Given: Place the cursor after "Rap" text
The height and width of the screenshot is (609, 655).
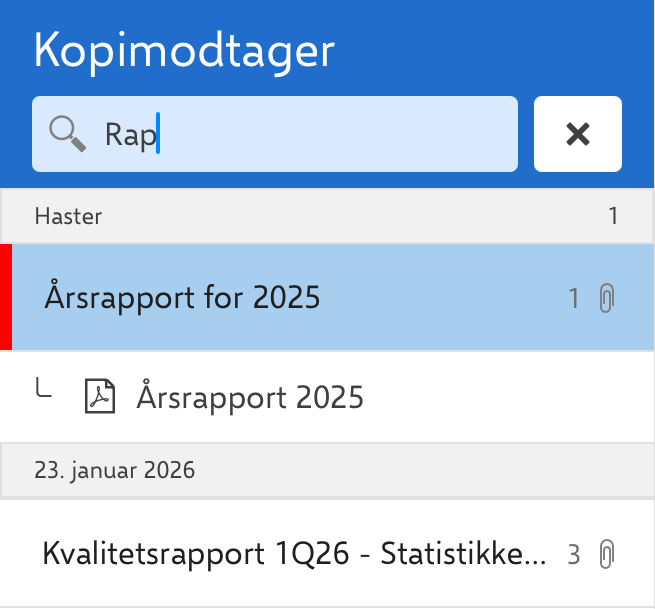Looking at the screenshot, I should pyautogui.click(x=158, y=134).
